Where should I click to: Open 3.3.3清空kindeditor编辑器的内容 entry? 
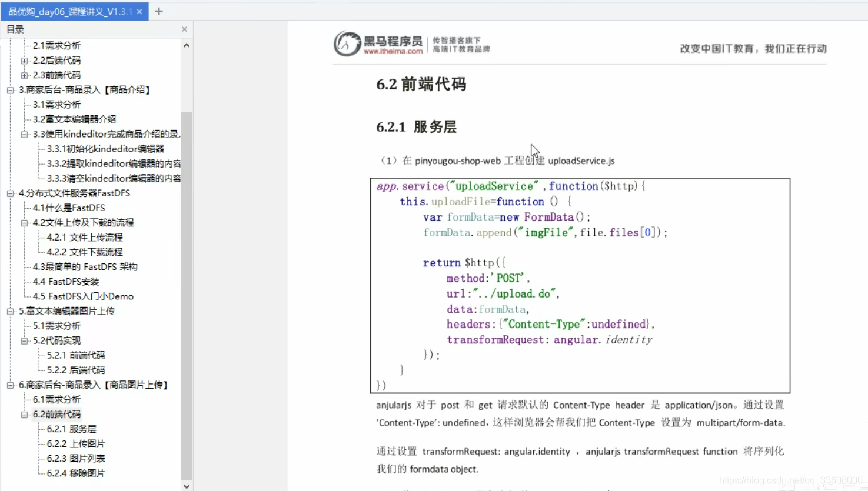point(114,178)
